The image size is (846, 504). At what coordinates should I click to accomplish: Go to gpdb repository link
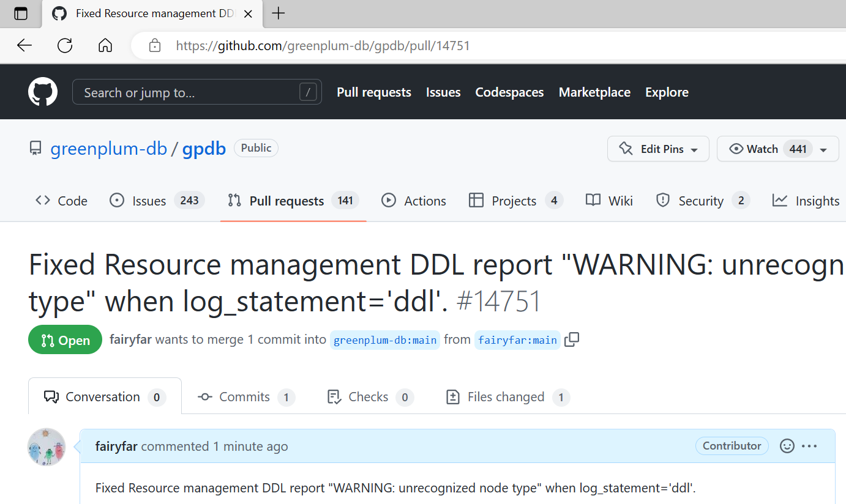tap(204, 149)
